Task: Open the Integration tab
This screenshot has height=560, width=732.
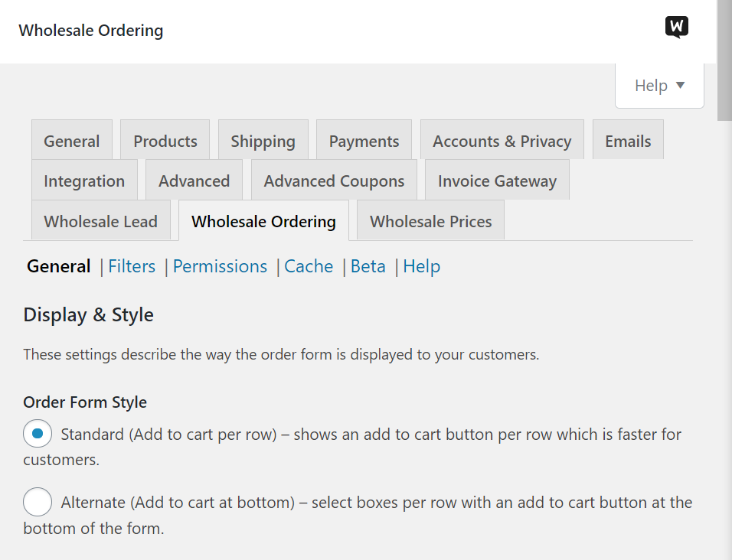Action: tap(84, 181)
